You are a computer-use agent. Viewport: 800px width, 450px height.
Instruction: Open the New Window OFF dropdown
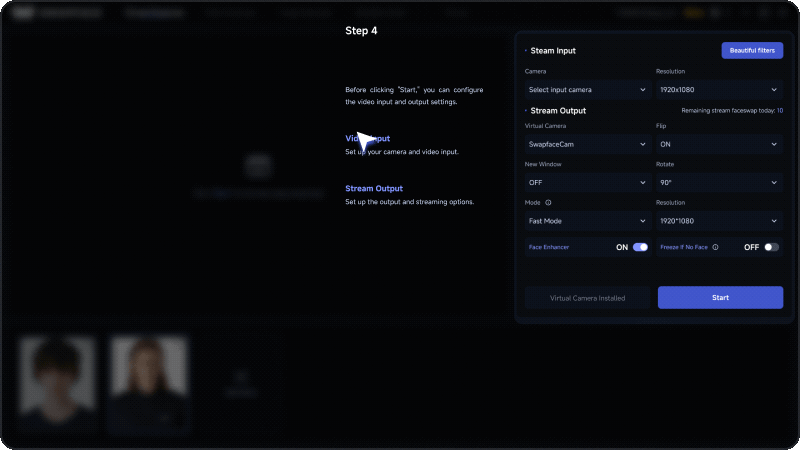click(587, 183)
